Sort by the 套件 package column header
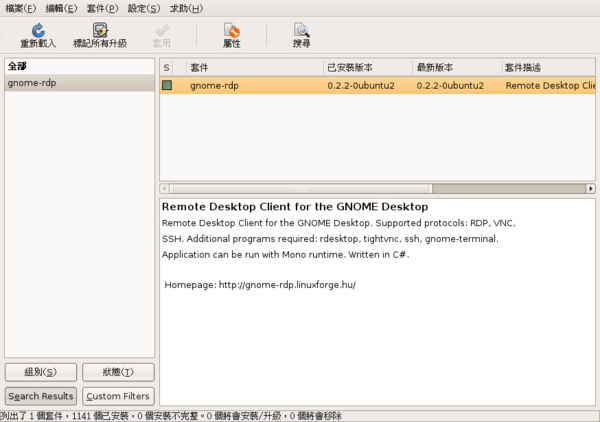 click(255, 68)
